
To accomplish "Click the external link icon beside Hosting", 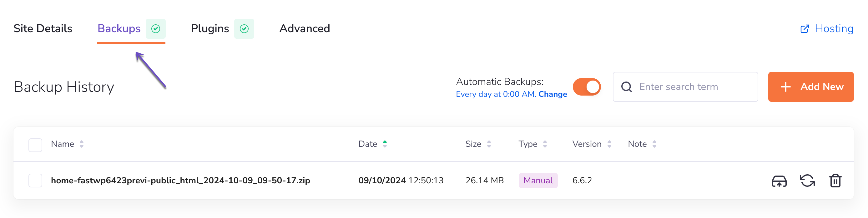I will point(804,29).
